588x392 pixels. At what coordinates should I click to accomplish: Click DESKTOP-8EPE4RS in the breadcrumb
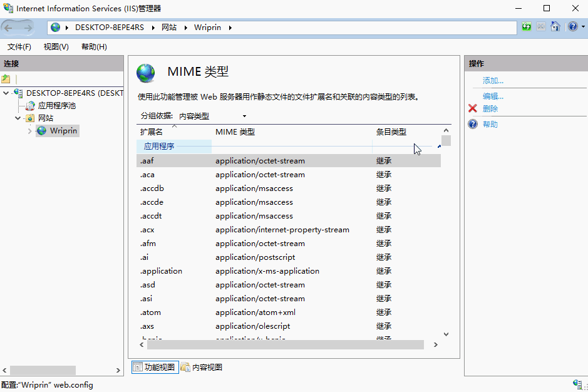click(x=110, y=28)
